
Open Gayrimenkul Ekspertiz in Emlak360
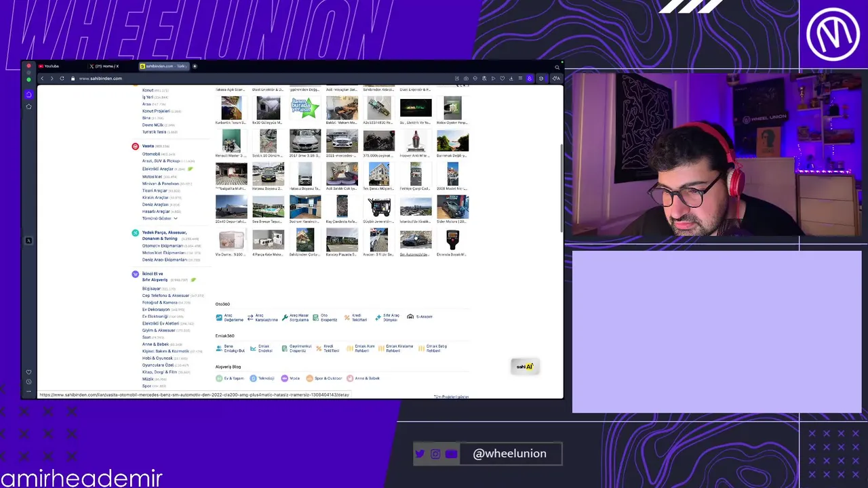[x=296, y=348]
